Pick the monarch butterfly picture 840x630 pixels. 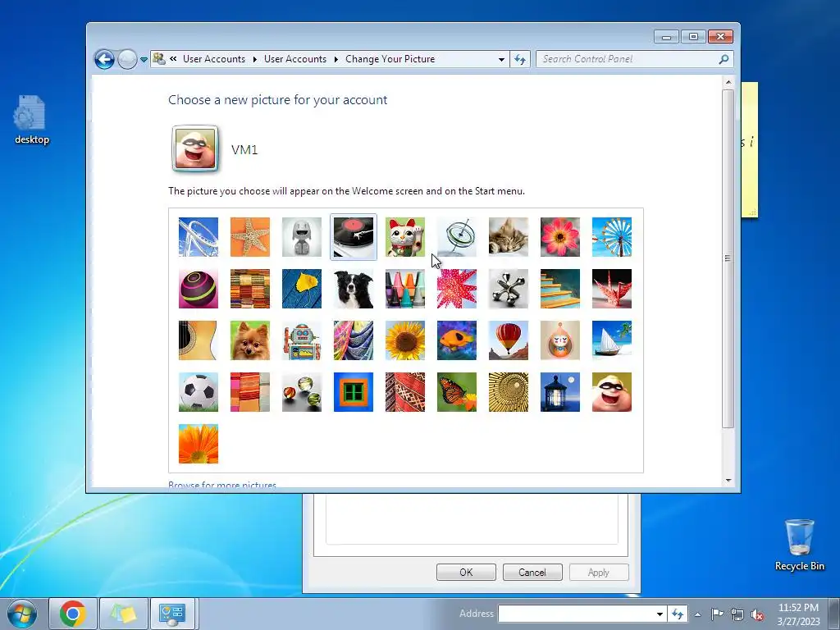click(457, 392)
